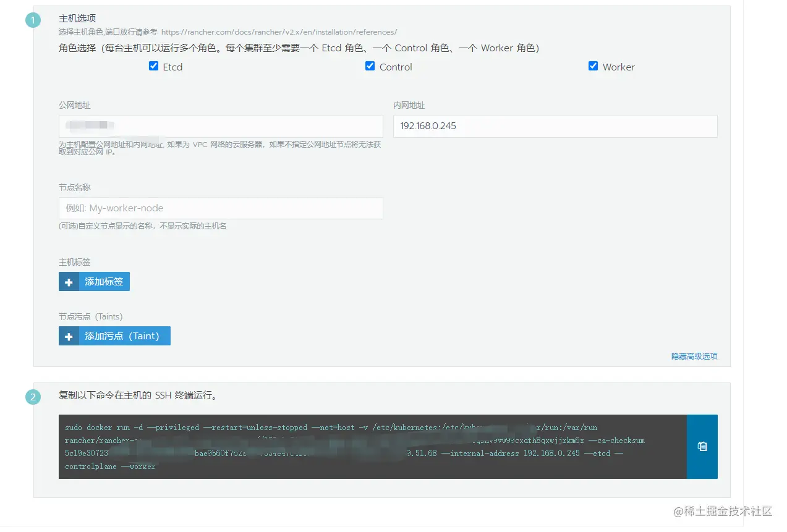The height and width of the screenshot is (532, 787).
Task: Click 隐藏高级选项 to hide advanced options
Action: [x=694, y=357]
